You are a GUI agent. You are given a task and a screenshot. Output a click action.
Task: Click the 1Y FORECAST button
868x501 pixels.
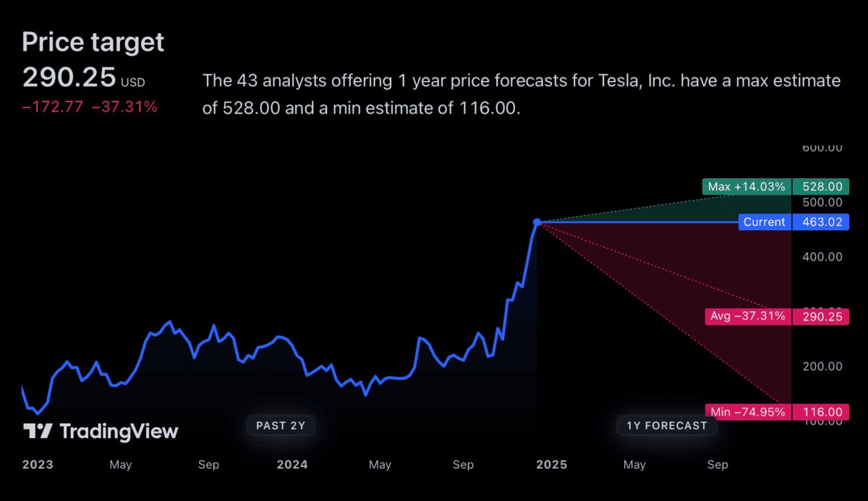(x=667, y=426)
